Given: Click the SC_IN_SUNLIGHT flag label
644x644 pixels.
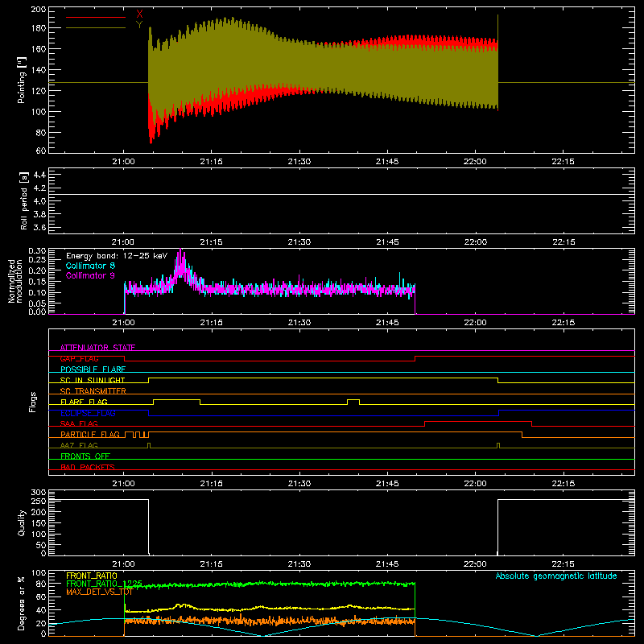Looking at the screenshot, I should click(93, 380).
